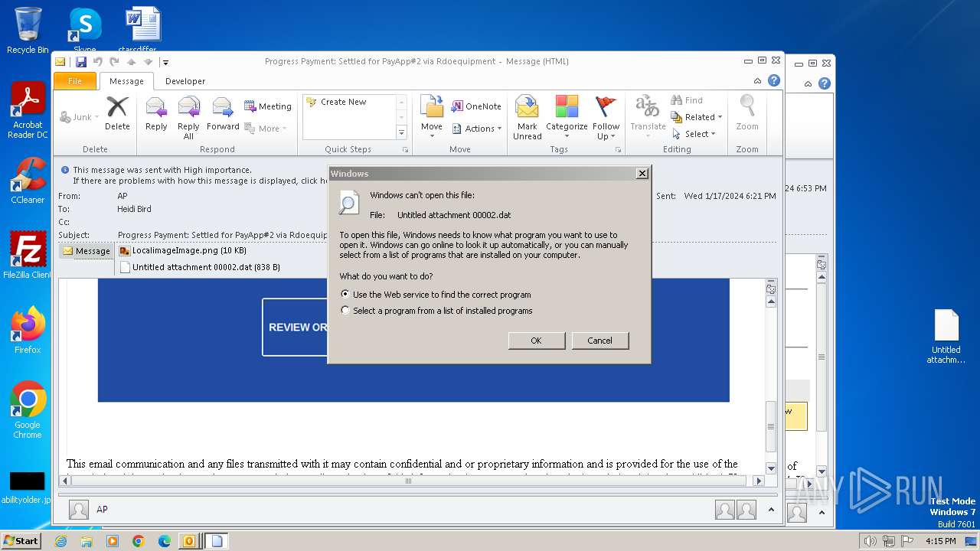Click the Move to folder icon
980x551 pixels.
tap(432, 117)
